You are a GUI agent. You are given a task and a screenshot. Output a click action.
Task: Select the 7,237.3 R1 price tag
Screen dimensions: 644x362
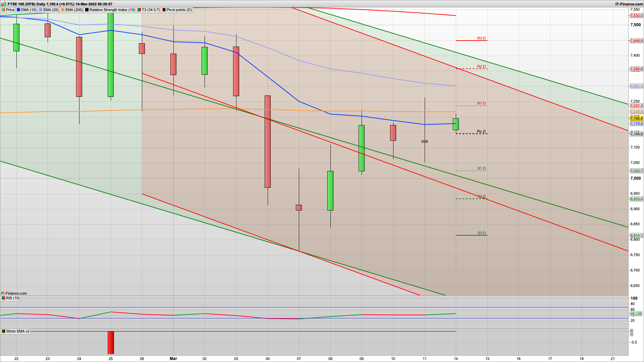[x=636, y=106]
